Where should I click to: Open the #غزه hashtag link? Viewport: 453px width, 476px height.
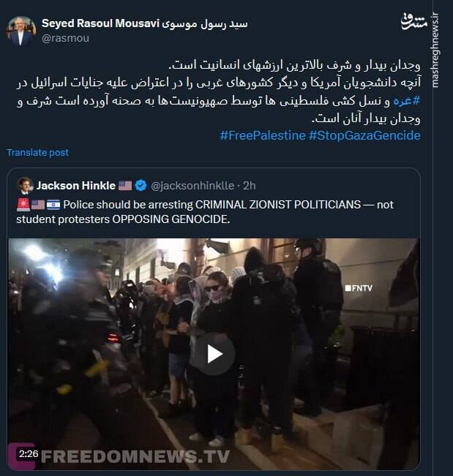tap(406, 100)
